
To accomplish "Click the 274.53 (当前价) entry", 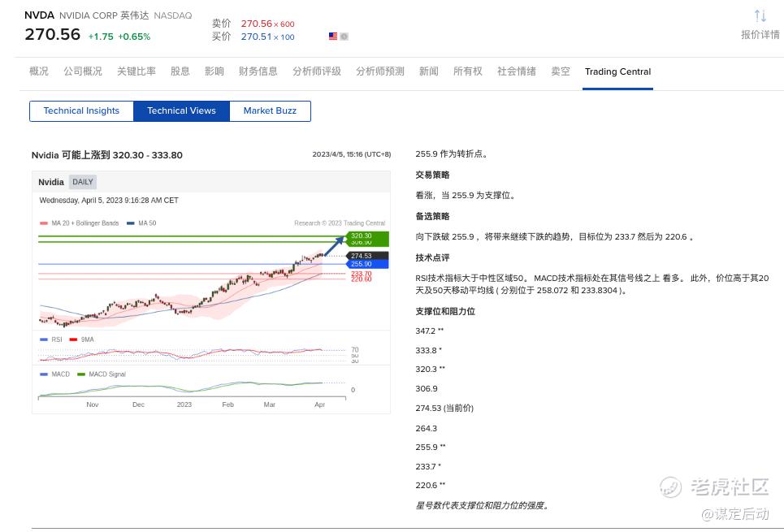I will [444, 408].
